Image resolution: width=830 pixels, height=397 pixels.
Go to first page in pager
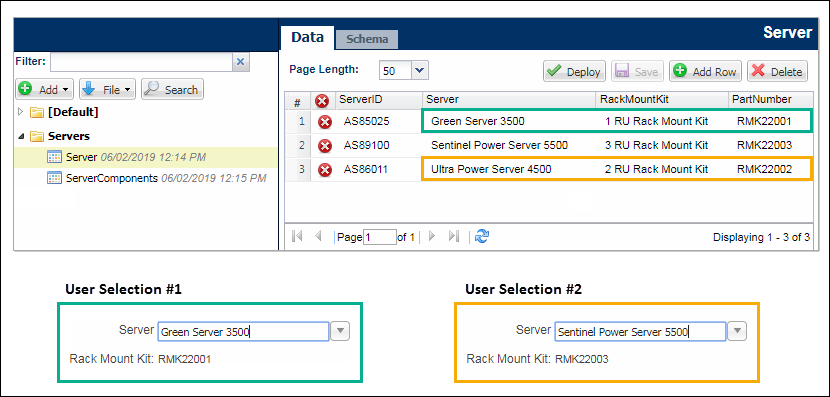click(297, 237)
